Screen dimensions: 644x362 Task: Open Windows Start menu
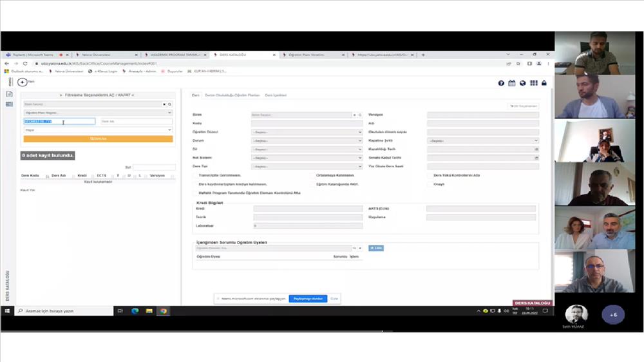(7, 311)
